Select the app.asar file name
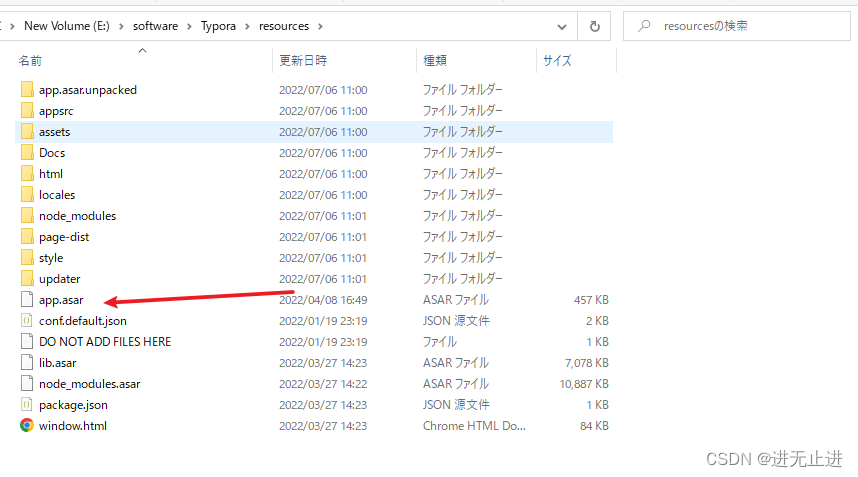858x477 pixels. click(x=61, y=300)
